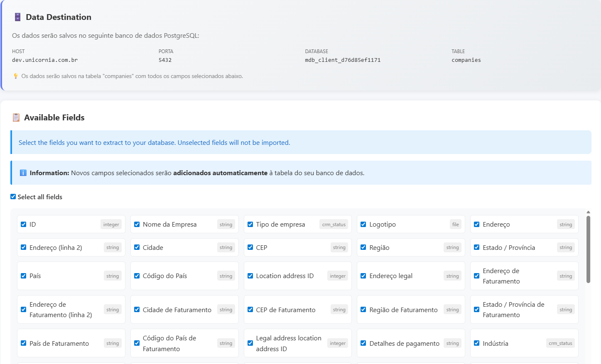Image resolution: width=601 pixels, height=364 pixels.
Task: Click the blue information icon
Action: 23,173
